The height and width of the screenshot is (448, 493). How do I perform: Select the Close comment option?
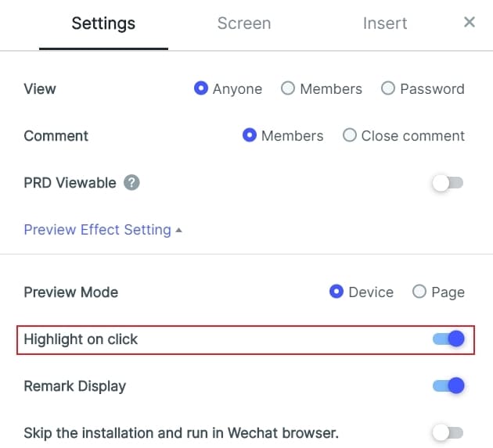(x=350, y=136)
